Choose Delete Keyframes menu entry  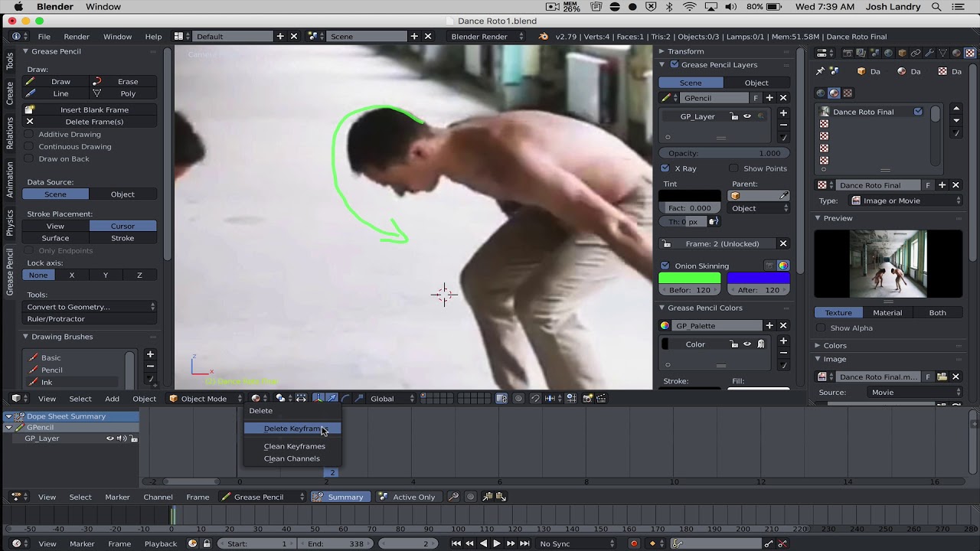pos(292,429)
